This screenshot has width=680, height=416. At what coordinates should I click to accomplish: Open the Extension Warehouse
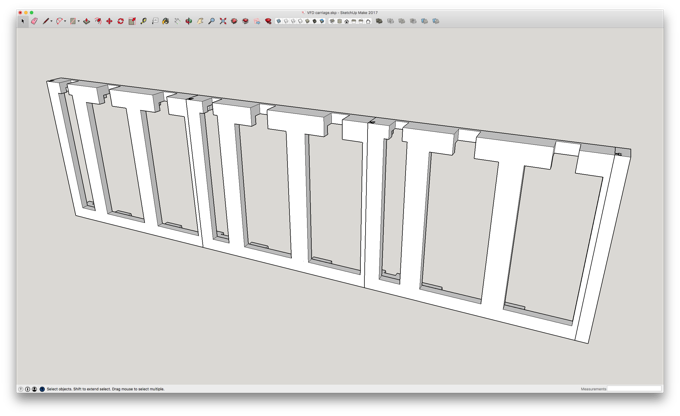pos(245,21)
